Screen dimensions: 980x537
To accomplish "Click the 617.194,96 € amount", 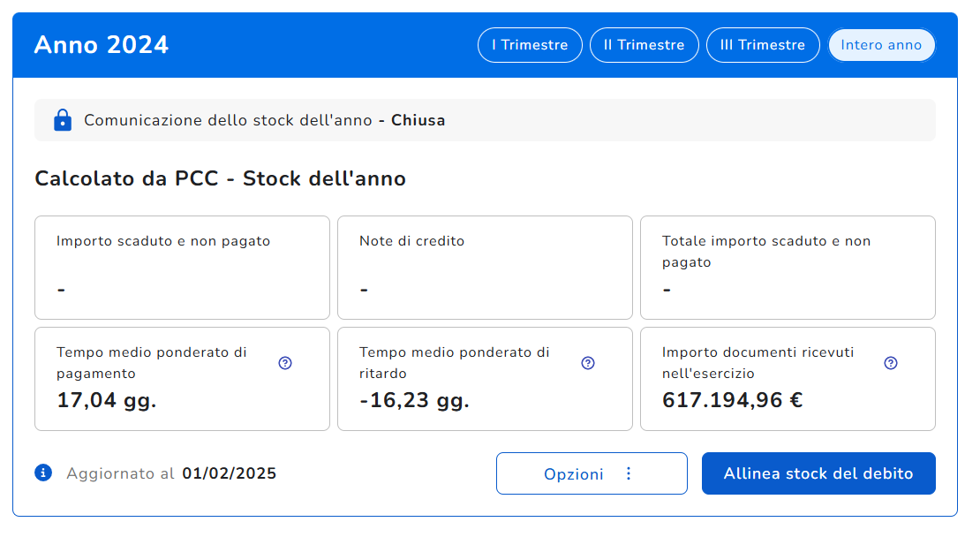I will (732, 401).
